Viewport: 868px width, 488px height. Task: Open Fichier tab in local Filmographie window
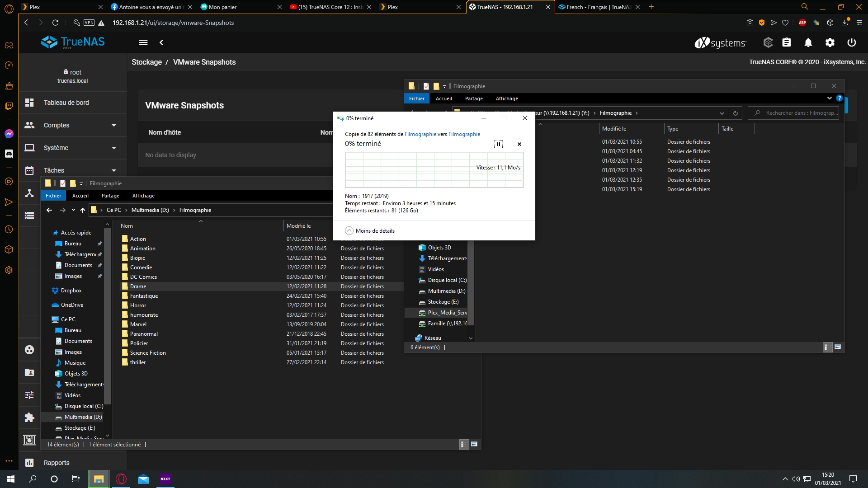tap(53, 196)
